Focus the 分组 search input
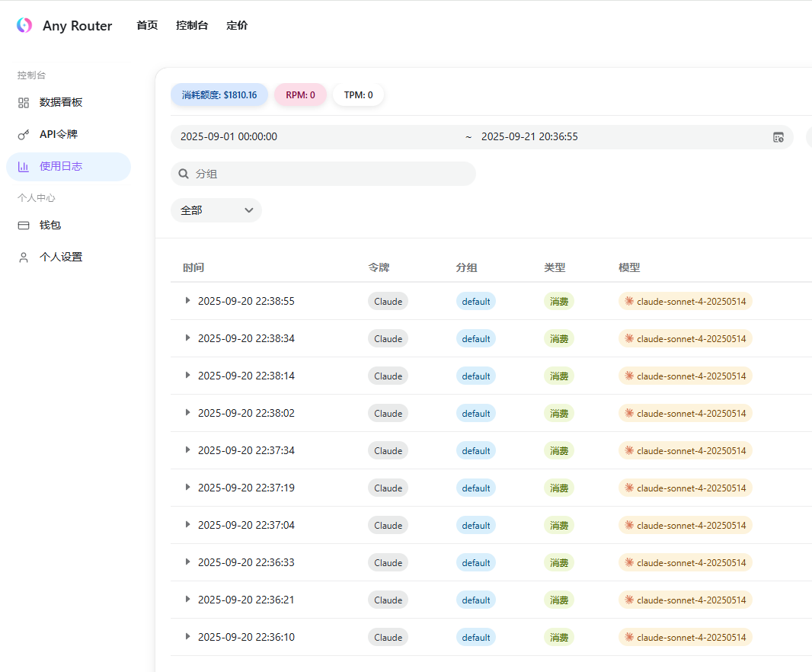Viewport: 812px width, 672px height. (x=323, y=174)
